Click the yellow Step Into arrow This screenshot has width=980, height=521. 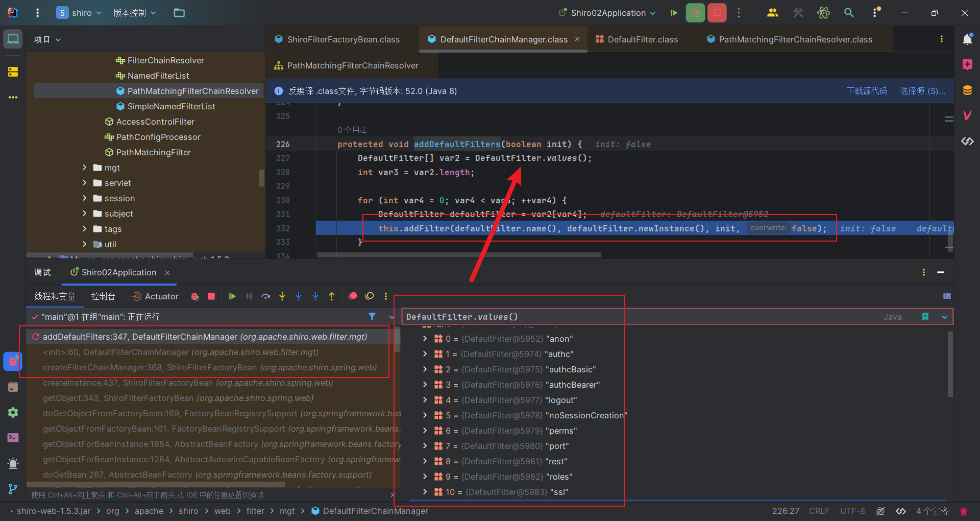[x=282, y=296]
